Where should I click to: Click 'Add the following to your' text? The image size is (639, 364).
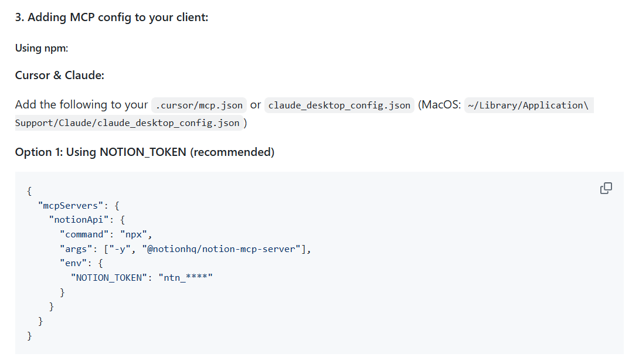pos(81,105)
